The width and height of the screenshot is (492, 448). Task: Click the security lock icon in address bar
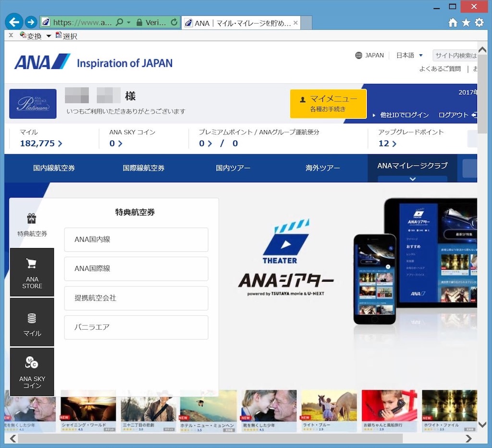(139, 22)
